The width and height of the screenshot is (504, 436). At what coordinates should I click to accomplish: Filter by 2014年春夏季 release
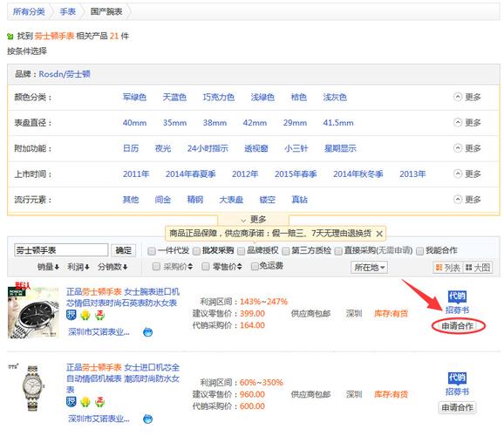[191, 174]
